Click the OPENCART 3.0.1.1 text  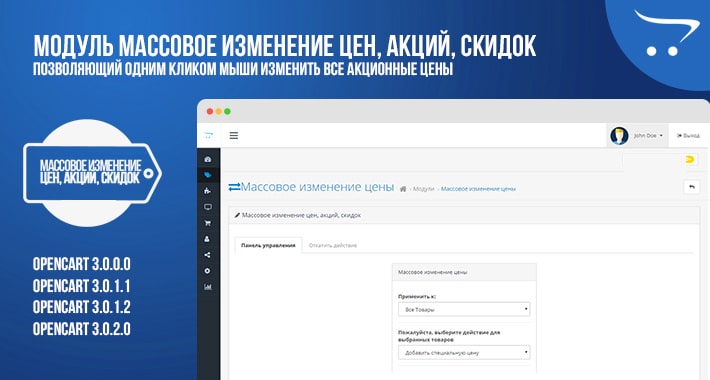click(82, 286)
